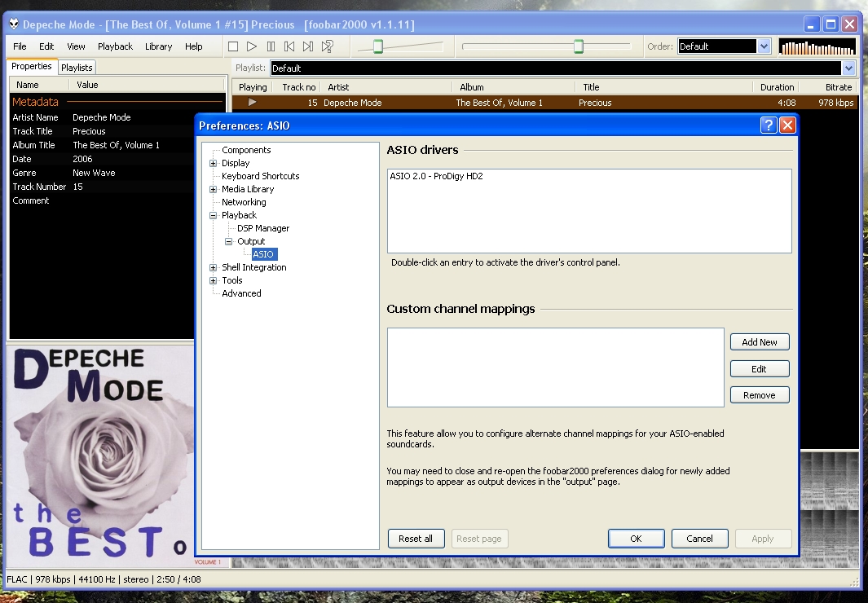Switch to the Playlists tab
868x603 pixels.
pyautogui.click(x=77, y=68)
